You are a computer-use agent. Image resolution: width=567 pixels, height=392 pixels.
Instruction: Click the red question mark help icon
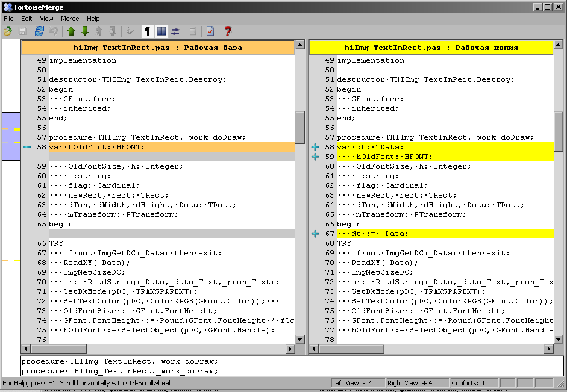(228, 31)
